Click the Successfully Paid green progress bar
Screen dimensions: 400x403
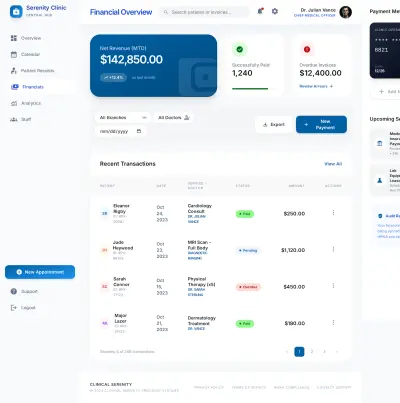point(250,89)
